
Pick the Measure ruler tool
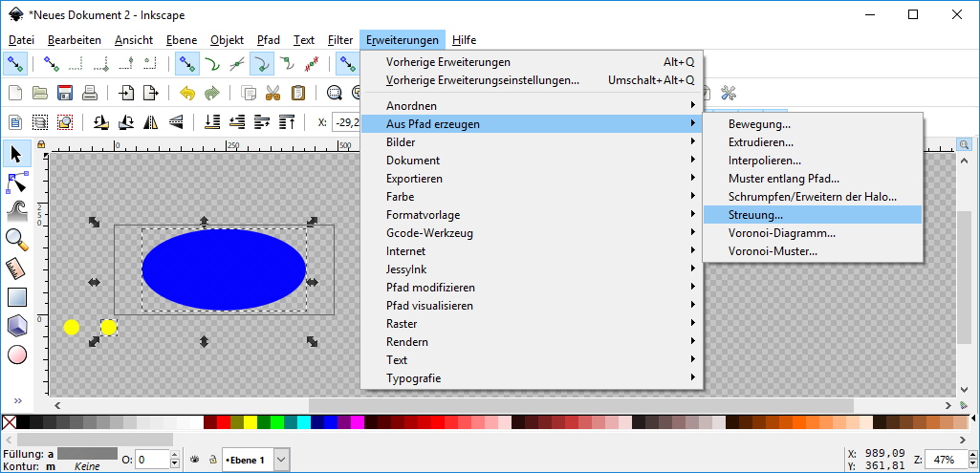pos(16,268)
